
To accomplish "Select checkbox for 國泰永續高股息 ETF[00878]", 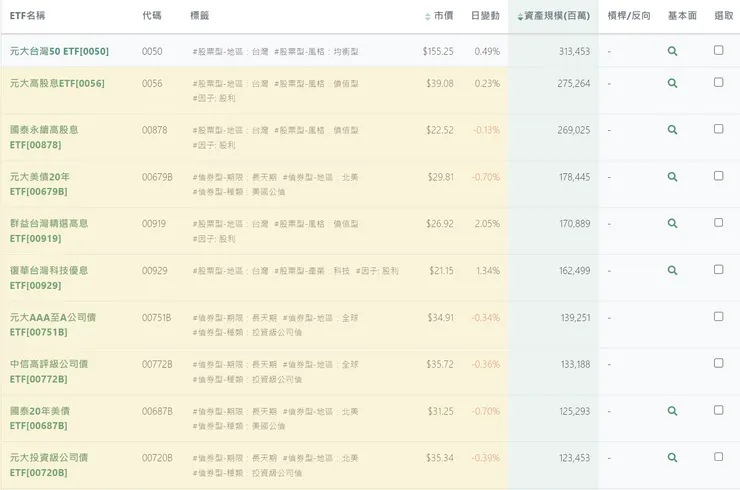I will coord(718,129).
